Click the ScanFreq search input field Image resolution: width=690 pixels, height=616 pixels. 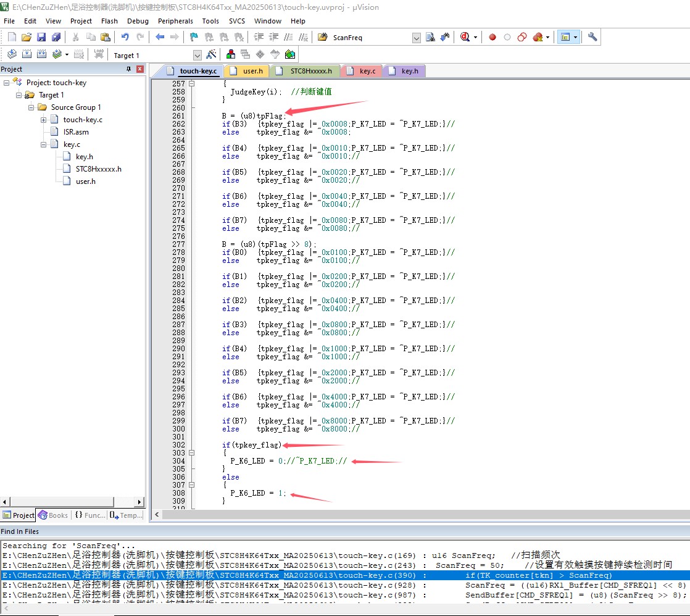[x=371, y=38]
